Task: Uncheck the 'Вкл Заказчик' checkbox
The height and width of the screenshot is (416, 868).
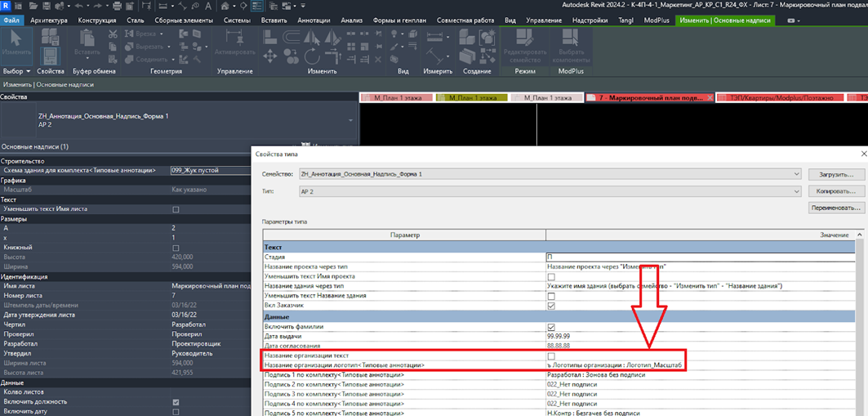Action: [551, 306]
